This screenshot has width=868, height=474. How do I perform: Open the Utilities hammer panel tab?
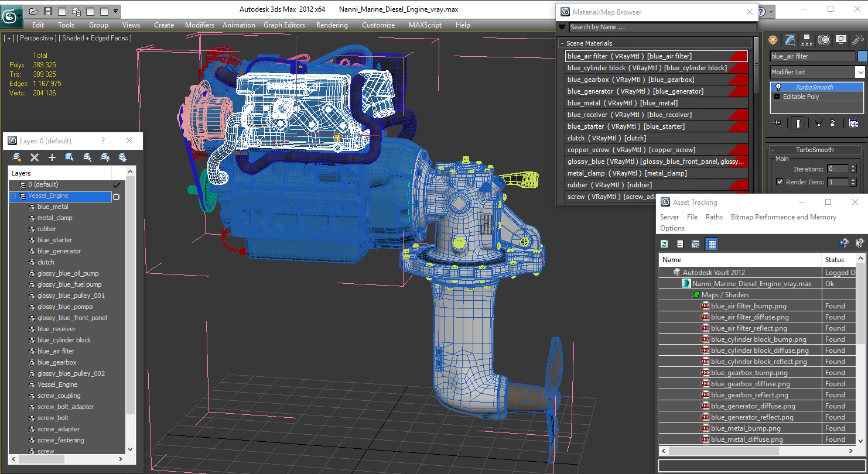tap(858, 40)
